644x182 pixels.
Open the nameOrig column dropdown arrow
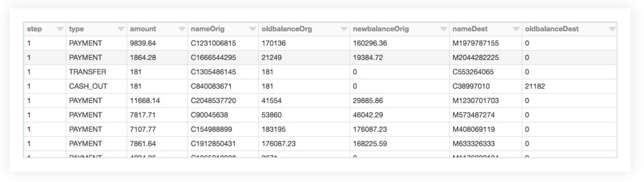point(252,29)
